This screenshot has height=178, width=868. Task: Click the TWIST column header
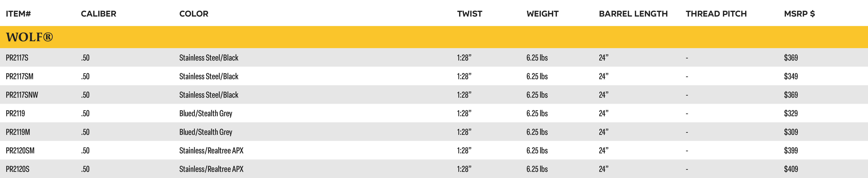tap(470, 14)
